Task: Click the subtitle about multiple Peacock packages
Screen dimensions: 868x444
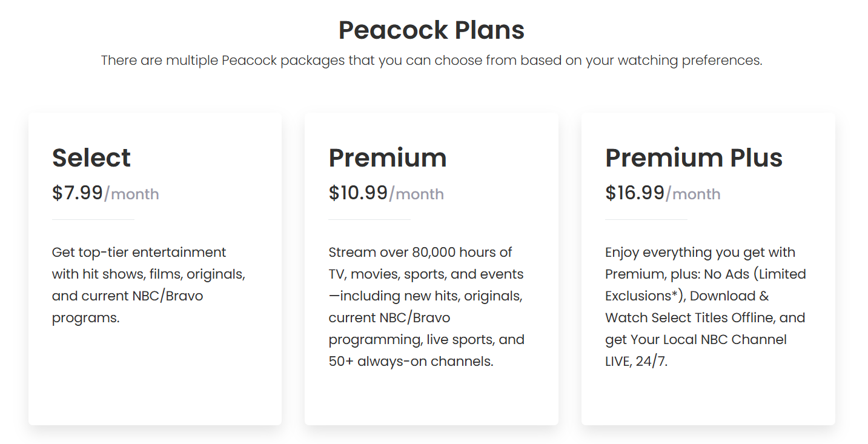Action: pyautogui.click(x=431, y=61)
